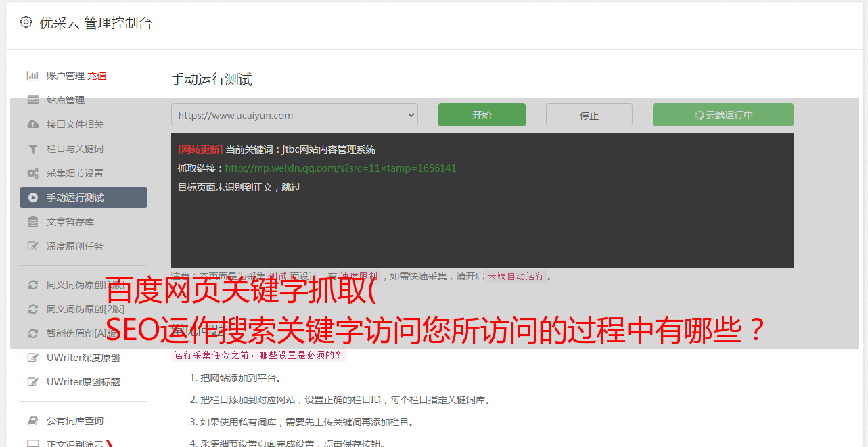
Task: Click the 停止 button
Action: (589, 115)
